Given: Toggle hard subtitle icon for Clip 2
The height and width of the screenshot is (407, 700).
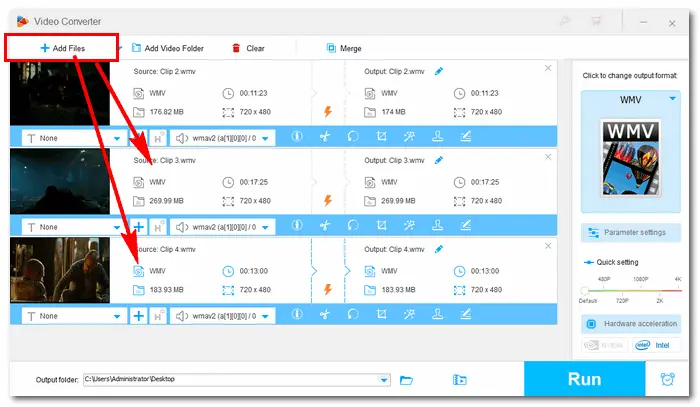Looking at the screenshot, I should (x=158, y=138).
